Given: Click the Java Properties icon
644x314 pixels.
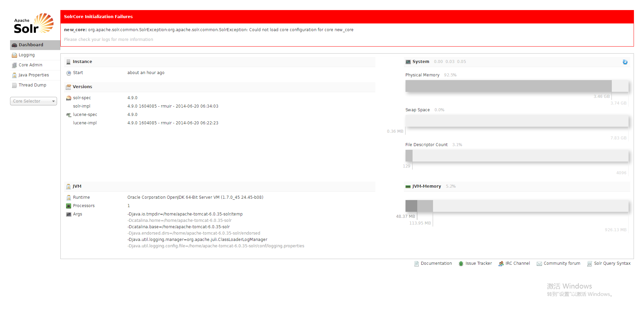Looking at the screenshot, I should click(14, 75).
